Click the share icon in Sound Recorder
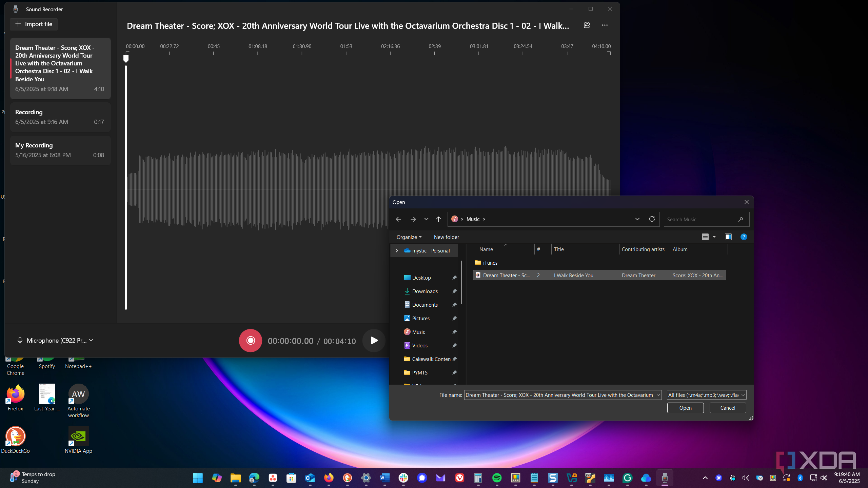Viewport: 868px width, 488px height. [x=587, y=25]
